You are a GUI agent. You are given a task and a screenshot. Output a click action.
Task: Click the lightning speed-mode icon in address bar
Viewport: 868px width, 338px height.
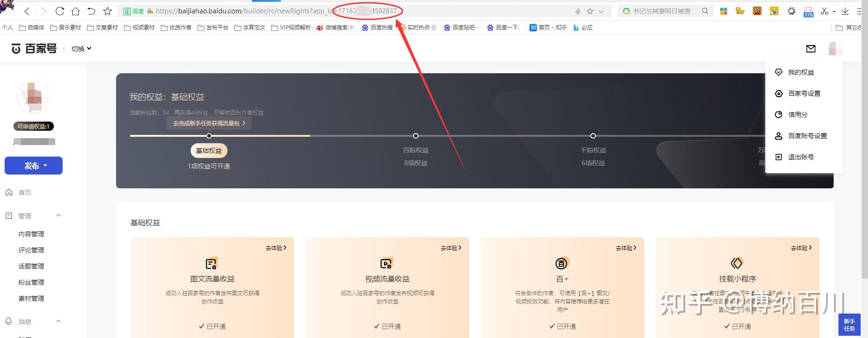coord(578,12)
